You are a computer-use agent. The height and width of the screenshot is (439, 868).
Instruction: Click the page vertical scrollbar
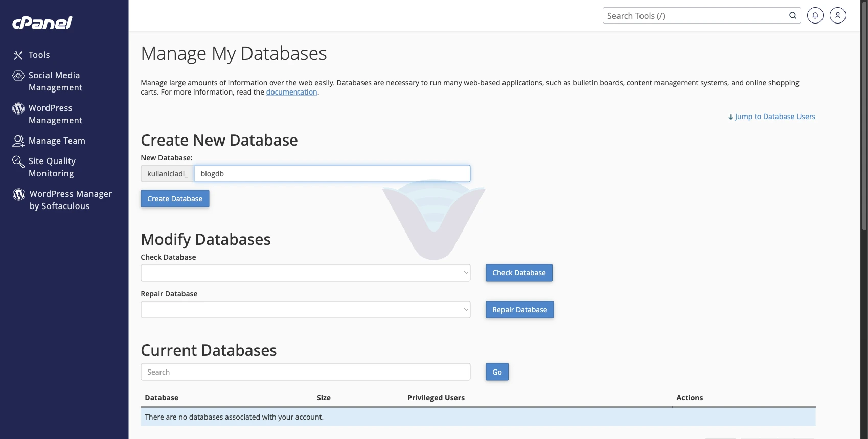(x=864, y=115)
